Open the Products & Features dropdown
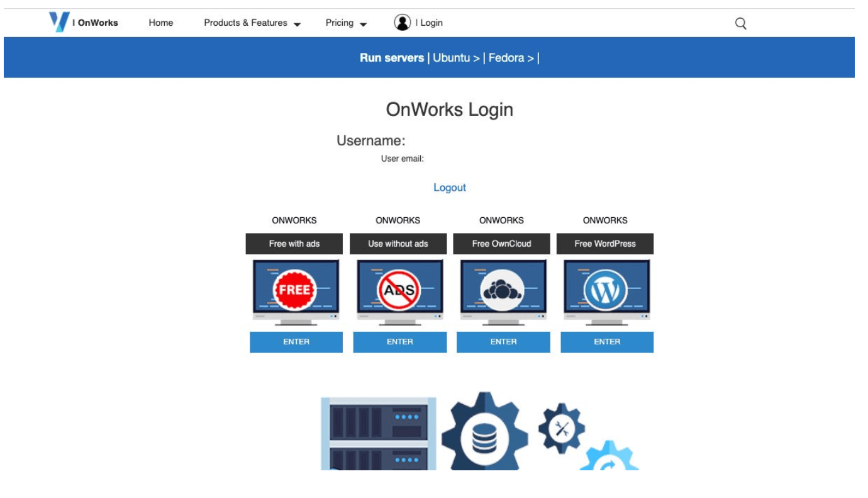Image resolution: width=868 pixels, height=498 pixels. (242, 22)
